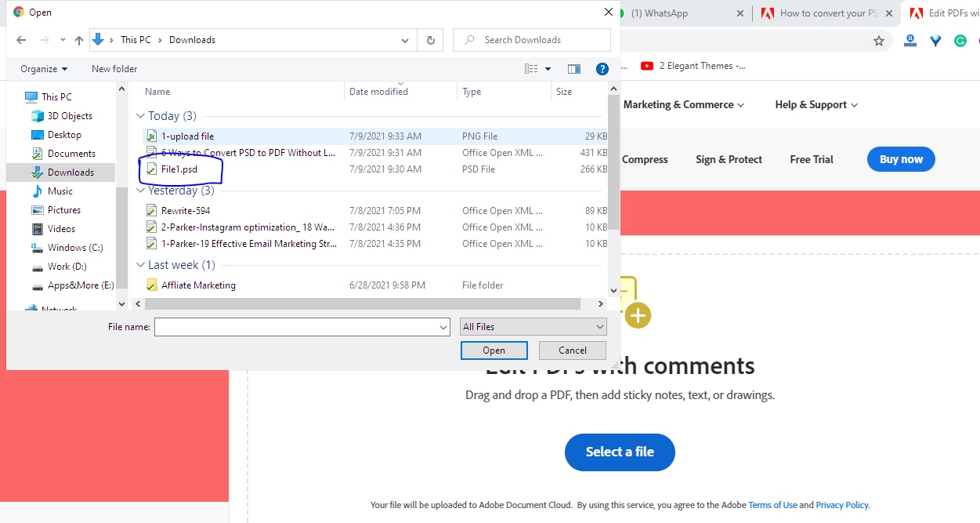This screenshot has height=523, width=980.
Task: Expand Marketing & Commerce menu
Action: pyautogui.click(x=683, y=105)
